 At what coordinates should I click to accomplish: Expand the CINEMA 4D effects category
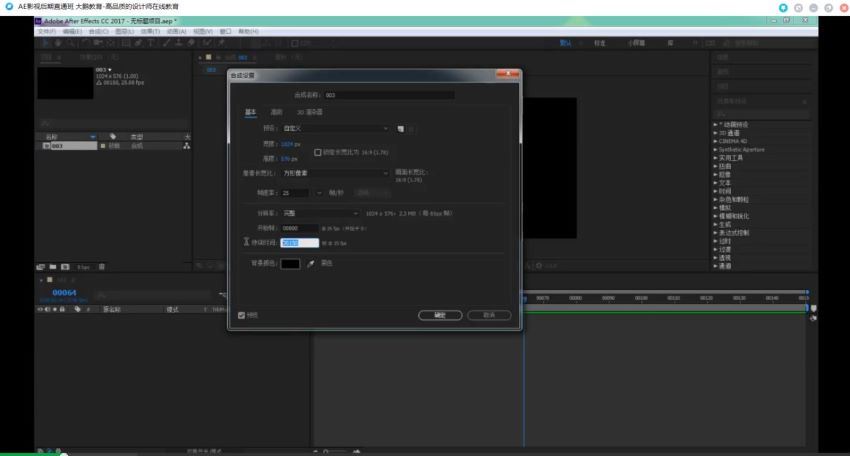point(732,140)
